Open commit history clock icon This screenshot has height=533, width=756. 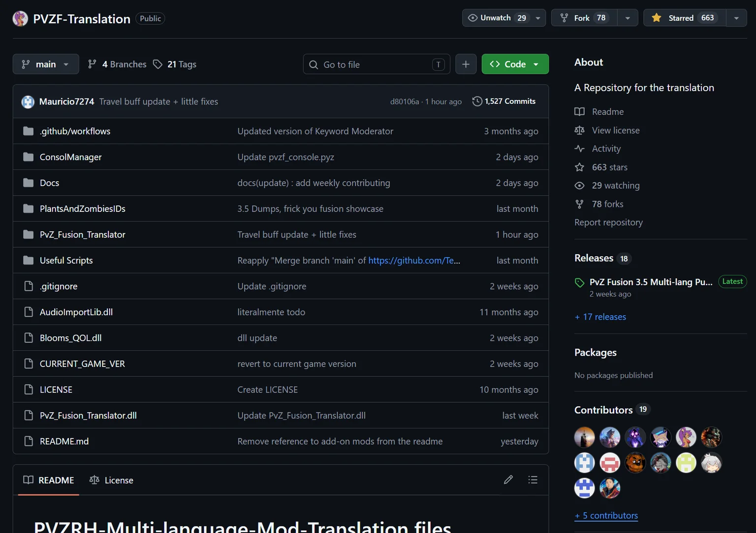[477, 101]
